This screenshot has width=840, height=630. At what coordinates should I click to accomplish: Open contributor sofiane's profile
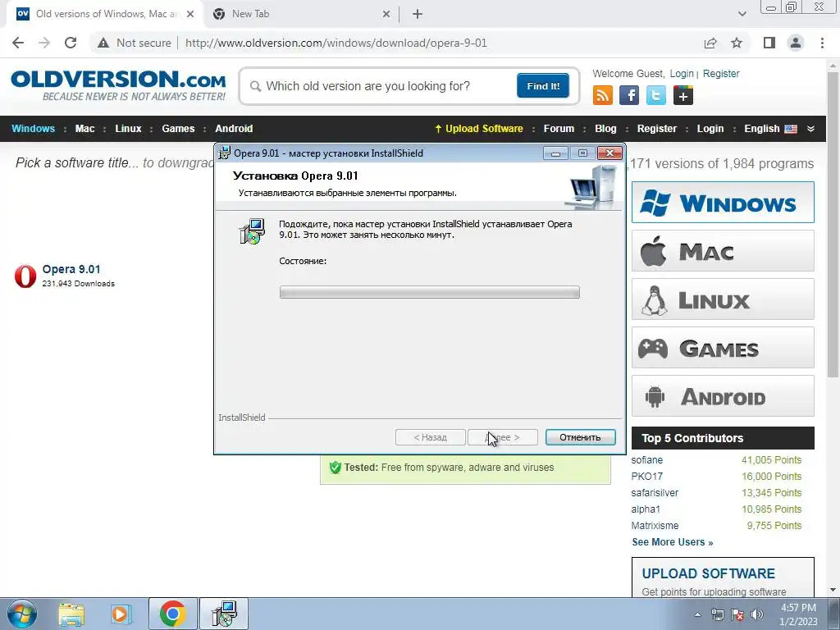(646, 460)
